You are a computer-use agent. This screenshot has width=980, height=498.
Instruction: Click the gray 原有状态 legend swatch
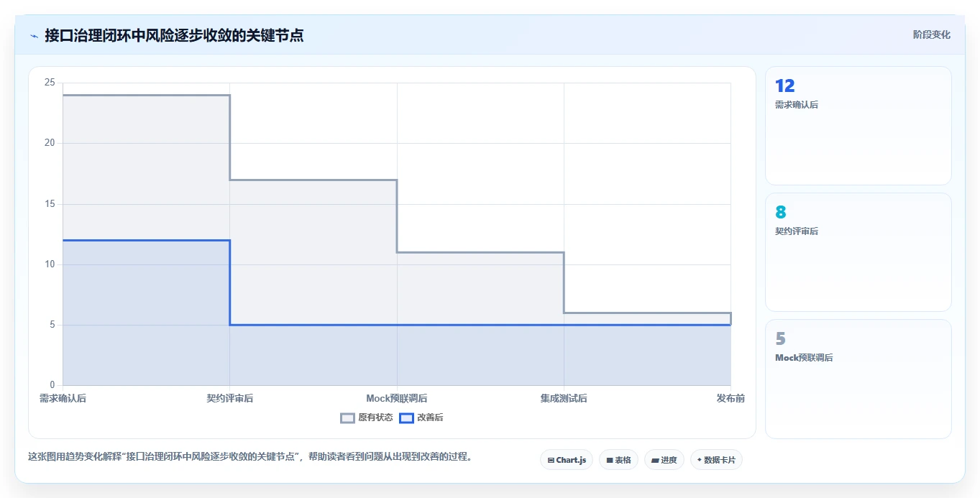pyautogui.click(x=347, y=418)
